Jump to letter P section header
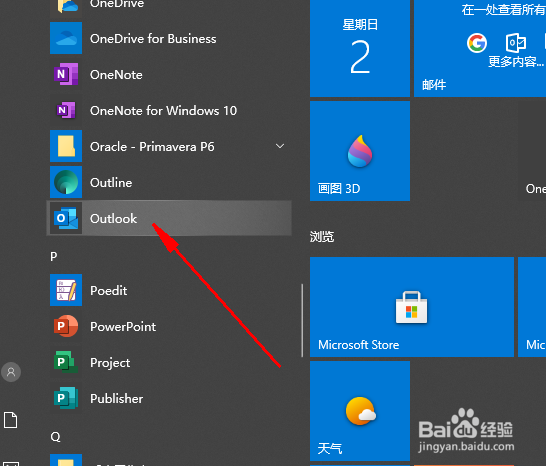Screen dimensions: 546x466 click(x=54, y=257)
